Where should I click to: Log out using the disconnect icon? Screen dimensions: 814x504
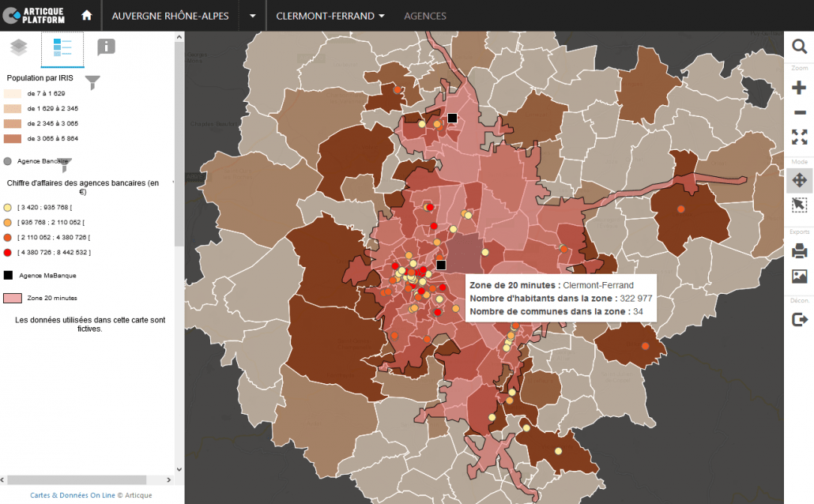click(799, 320)
